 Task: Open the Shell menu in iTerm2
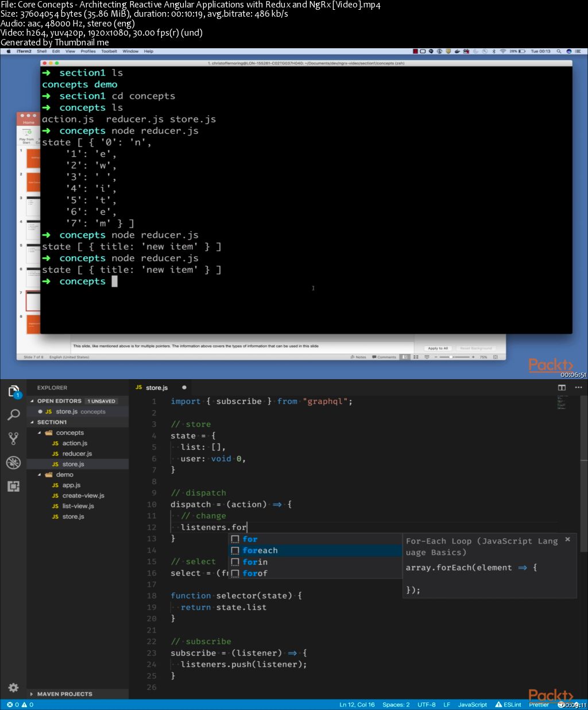tap(42, 51)
